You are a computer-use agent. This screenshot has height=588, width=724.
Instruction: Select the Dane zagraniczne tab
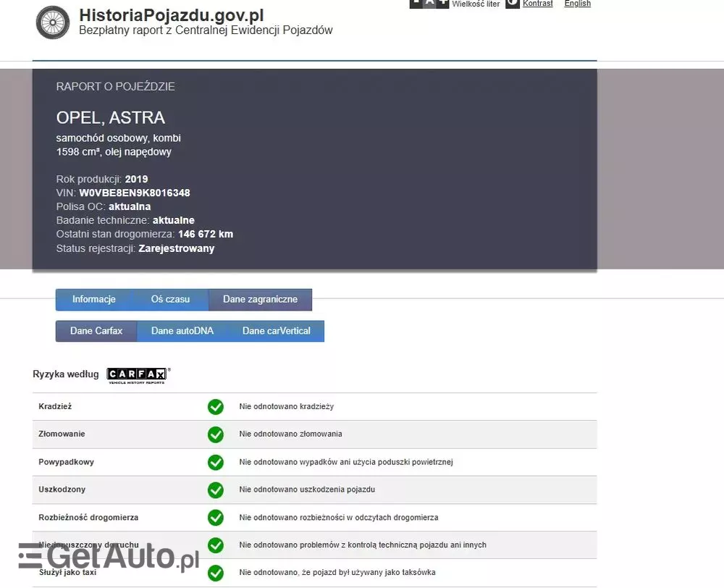point(260,299)
